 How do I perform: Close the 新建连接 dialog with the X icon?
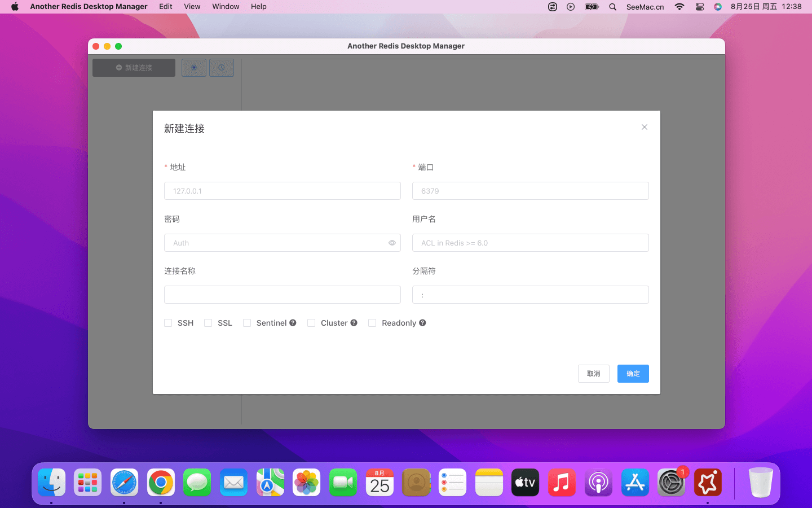(645, 127)
